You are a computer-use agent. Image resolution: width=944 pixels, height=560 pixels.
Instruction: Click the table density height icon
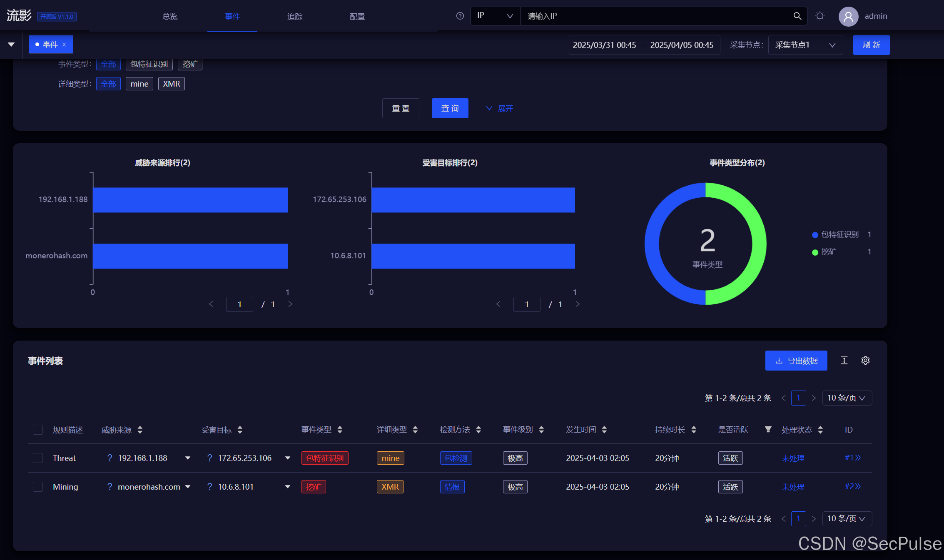(x=844, y=361)
